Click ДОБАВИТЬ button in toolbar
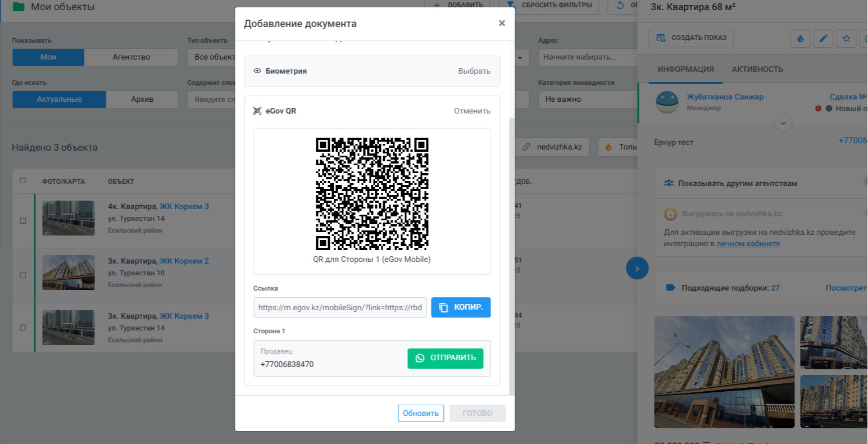 [457, 6]
